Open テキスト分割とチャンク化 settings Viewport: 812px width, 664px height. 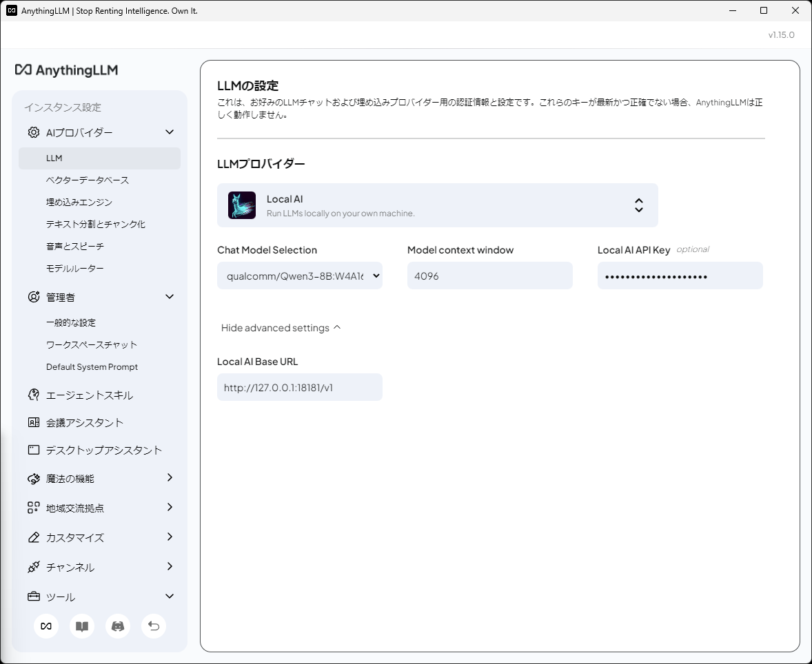click(x=96, y=224)
